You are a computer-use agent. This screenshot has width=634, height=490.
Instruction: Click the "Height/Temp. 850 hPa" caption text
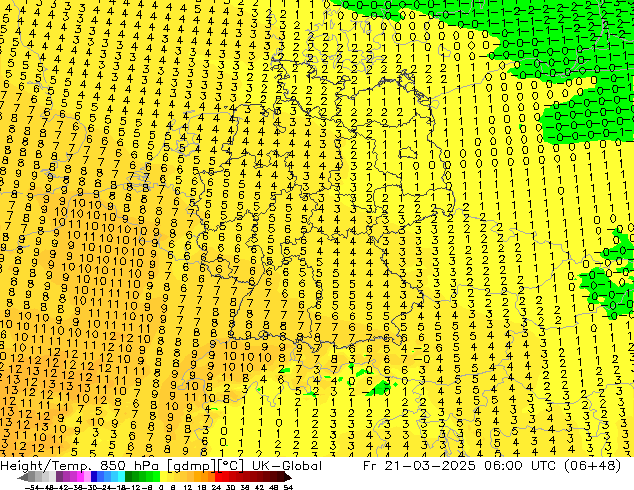click(79, 466)
